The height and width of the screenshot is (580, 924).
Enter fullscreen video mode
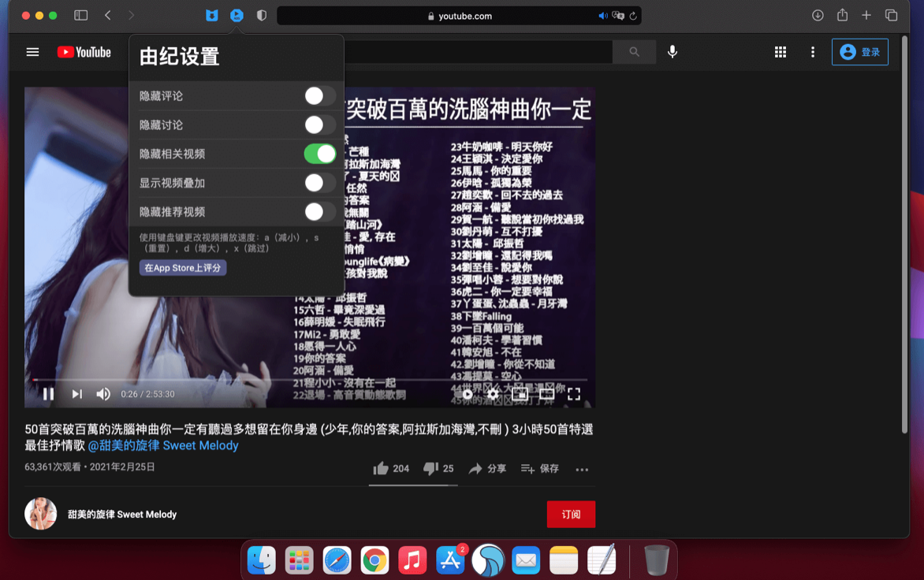pyautogui.click(x=574, y=394)
